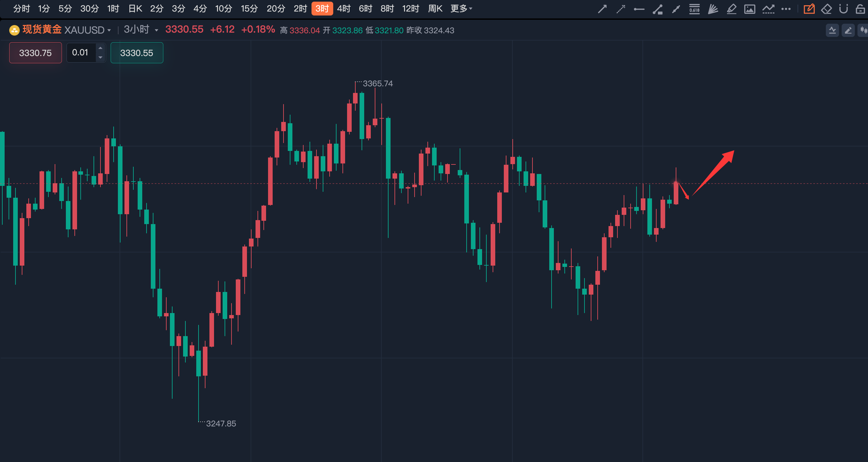Click the green 3330.55 buy price button
Viewport: 868px width, 462px height.
point(137,53)
